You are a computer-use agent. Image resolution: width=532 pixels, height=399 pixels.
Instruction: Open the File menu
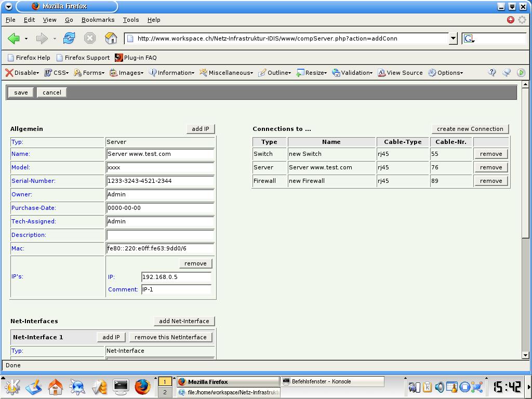[x=10, y=20]
